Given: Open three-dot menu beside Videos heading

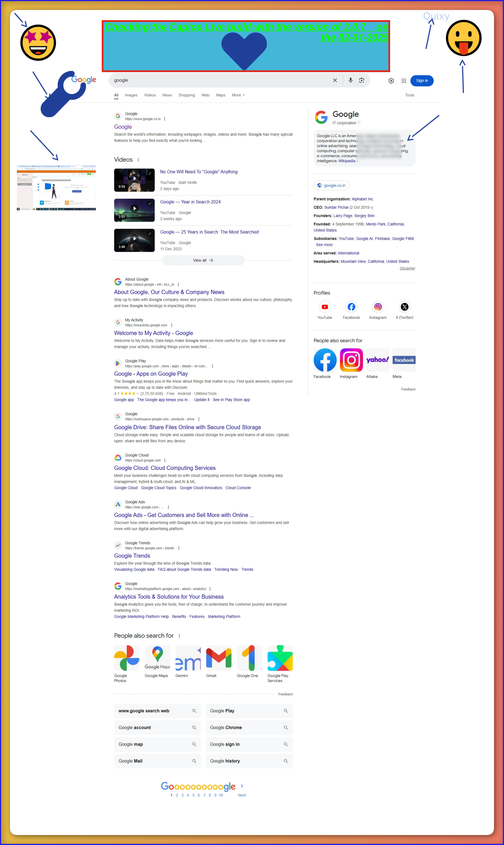Looking at the screenshot, I should pyautogui.click(x=138, y=160).
